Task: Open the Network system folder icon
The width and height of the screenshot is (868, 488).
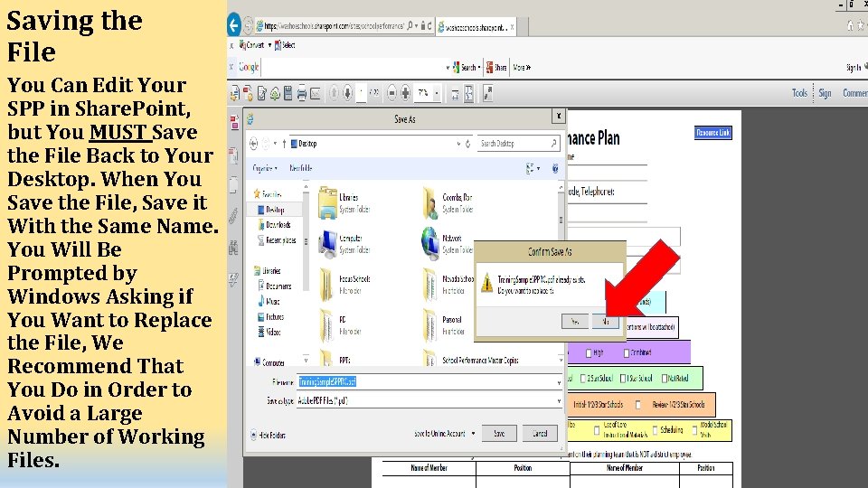Action: pos(430,243)
